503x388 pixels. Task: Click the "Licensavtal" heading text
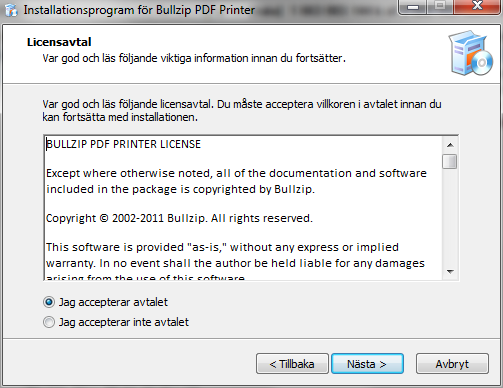pos(59,42)
